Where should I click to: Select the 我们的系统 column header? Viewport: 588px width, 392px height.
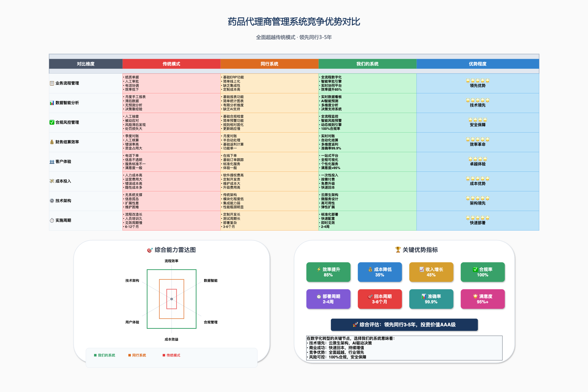[x=367, y=64]
